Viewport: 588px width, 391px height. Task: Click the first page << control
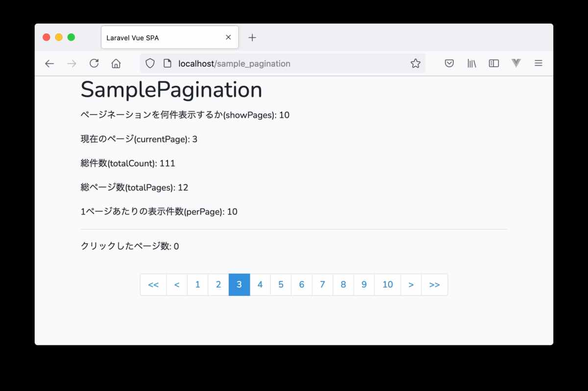coord(153,285)
